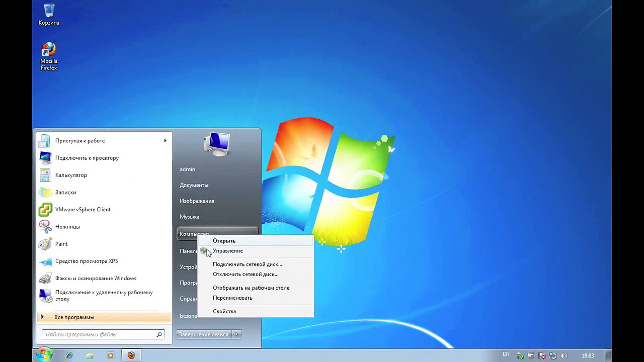Open Windows Media Player from taskbar
Screen dimensions: 644x362
coord(110,355)
